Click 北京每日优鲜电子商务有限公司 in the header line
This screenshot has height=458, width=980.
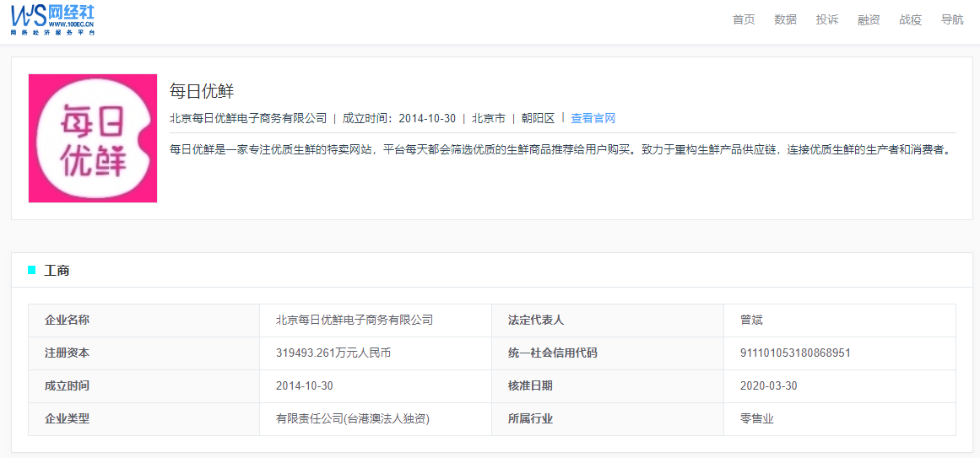(248, 118)
